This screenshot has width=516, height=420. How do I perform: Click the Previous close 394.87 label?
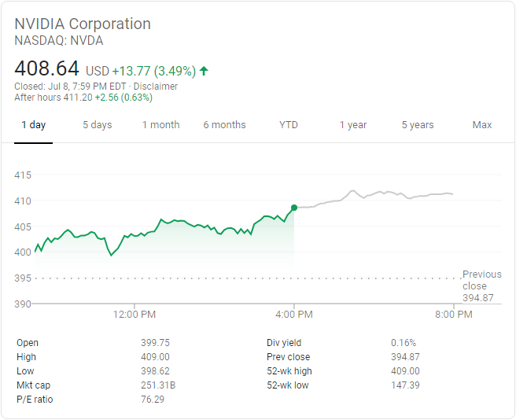(x=481, y=286)
